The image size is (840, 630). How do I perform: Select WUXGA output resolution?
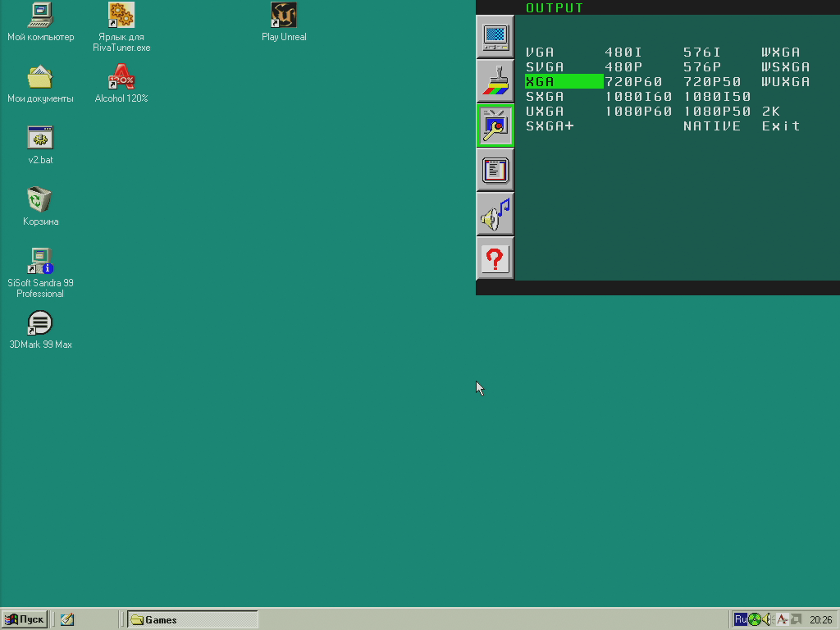click(x=785, y=81)
